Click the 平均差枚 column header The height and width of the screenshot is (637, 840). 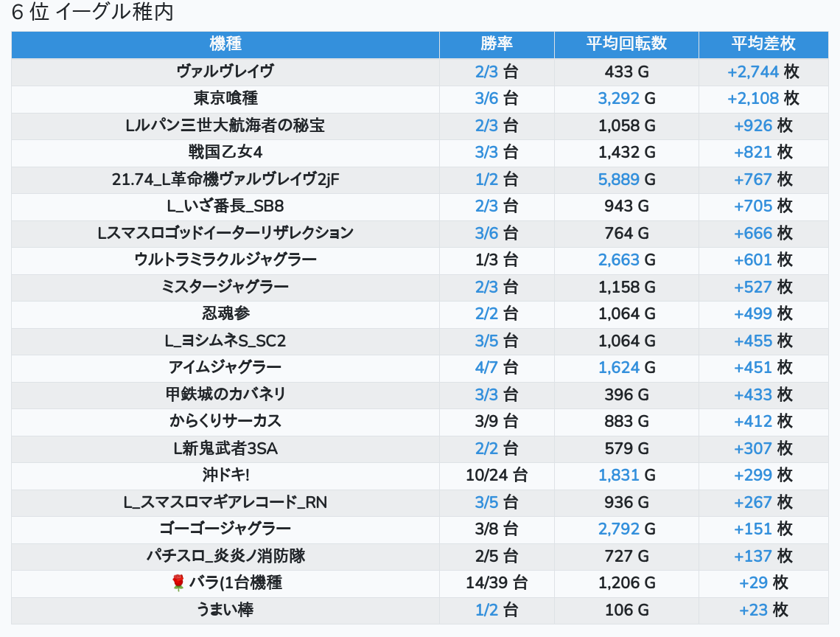pos(763,43)
